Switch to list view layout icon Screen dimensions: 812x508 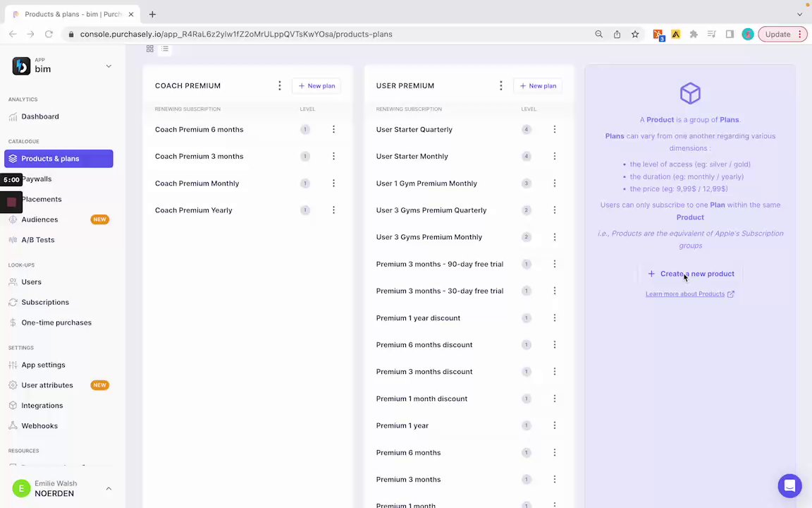(165, 49)
